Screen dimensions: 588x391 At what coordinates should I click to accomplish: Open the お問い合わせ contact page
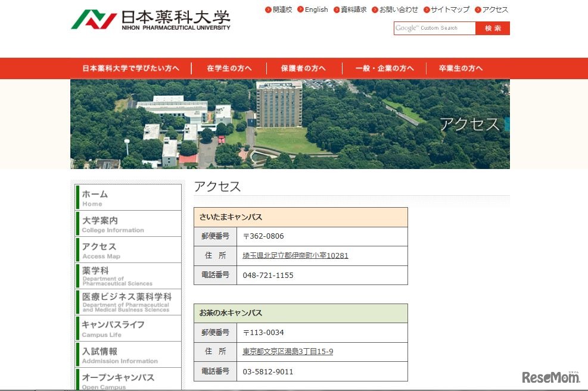(x=397, y=10)
